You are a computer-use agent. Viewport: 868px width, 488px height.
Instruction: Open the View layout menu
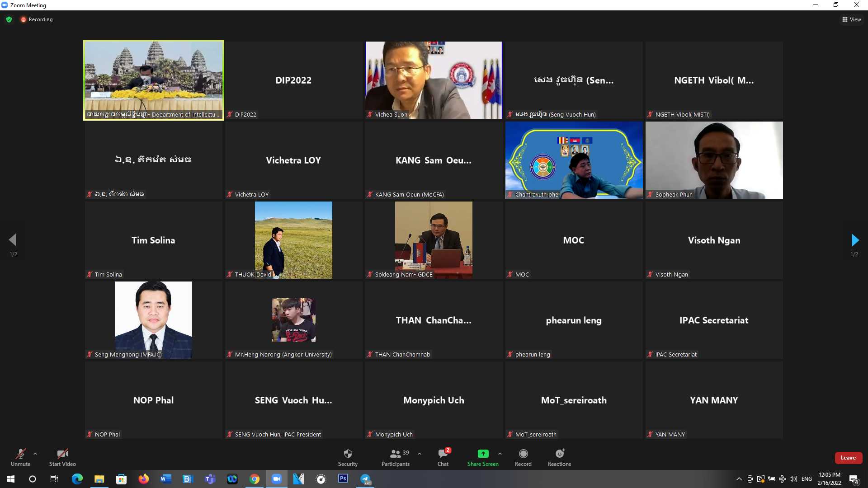coord(851,19)
